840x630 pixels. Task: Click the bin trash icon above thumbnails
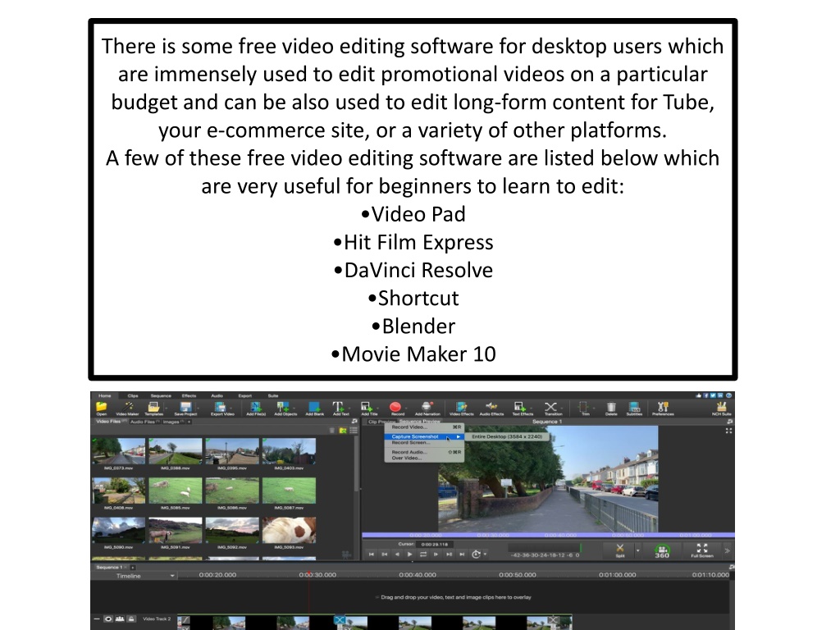tap(332, 430)
